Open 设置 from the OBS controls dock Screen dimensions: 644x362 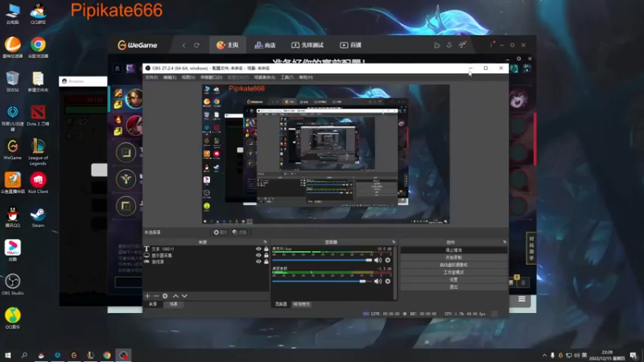coord(453,279)
